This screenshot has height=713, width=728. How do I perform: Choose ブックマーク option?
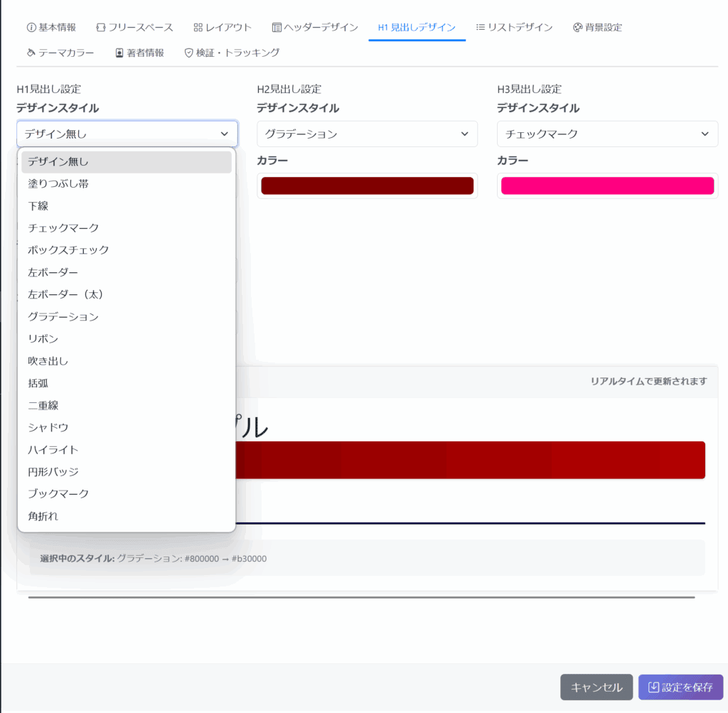[127, 494]
